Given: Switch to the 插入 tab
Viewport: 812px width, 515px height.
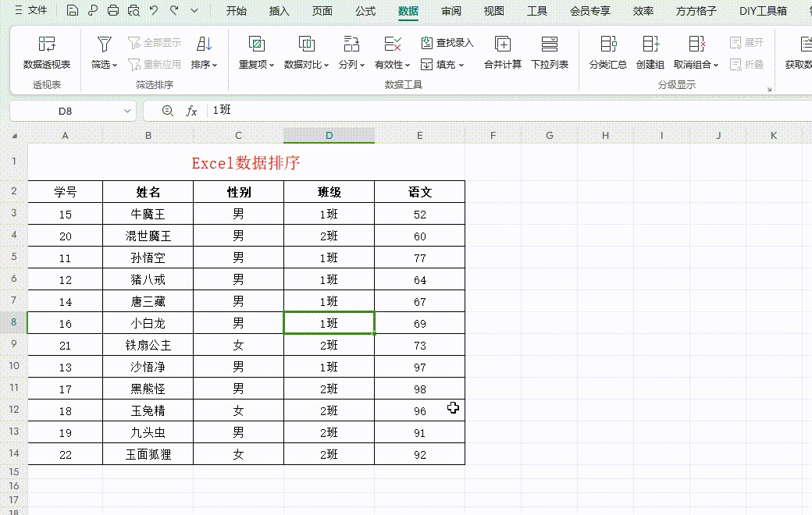Looking at the screenshot, I should click(280, 11).
